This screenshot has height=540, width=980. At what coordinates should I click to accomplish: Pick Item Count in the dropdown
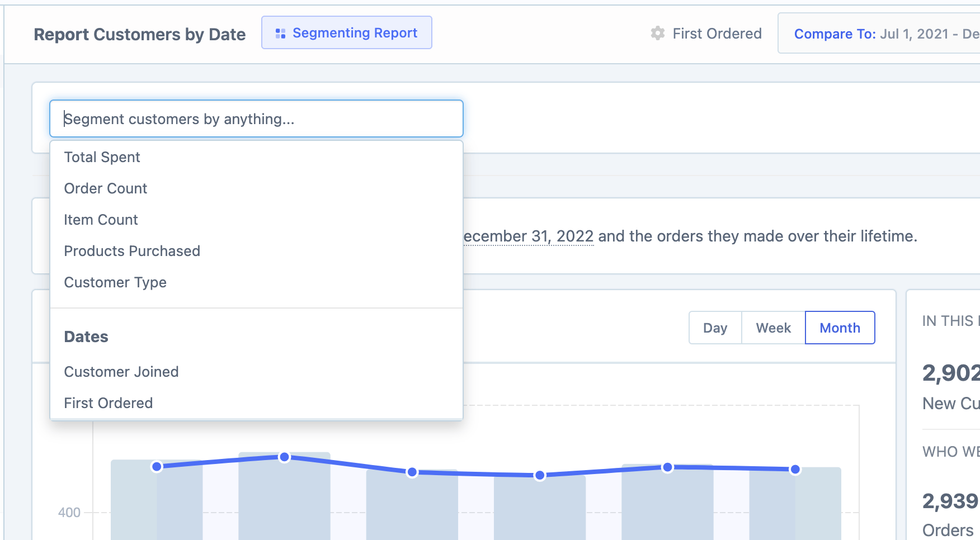[101, 220]
